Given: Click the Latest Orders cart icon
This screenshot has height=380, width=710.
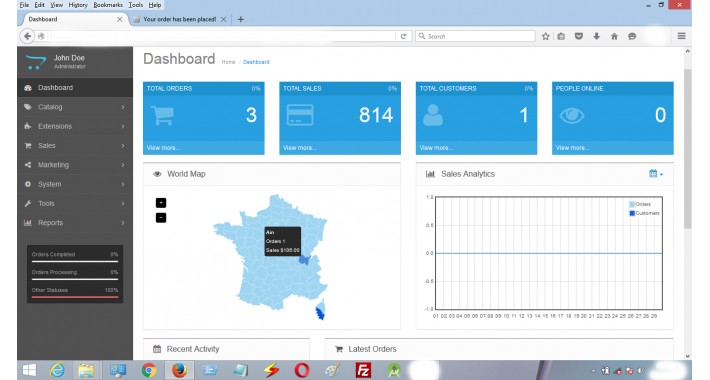Looking at the screenshot, I should tap(339, 349).
